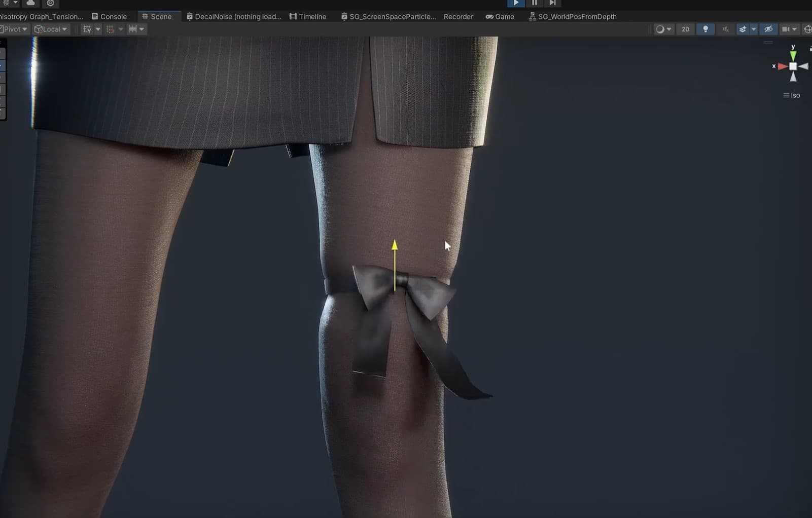
Task: Toggle scene effects (skybox/fx) button
Action: coord(743,29)
